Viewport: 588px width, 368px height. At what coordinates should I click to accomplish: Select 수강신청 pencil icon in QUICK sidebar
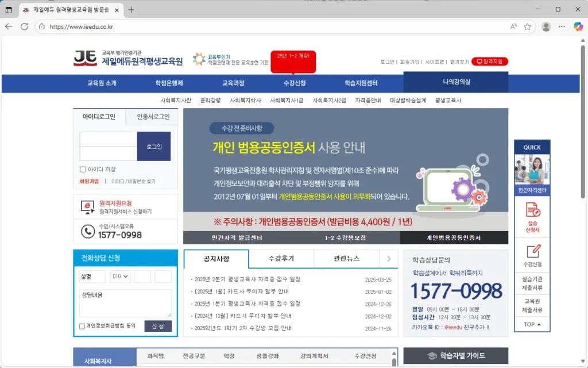click(532, 251)
